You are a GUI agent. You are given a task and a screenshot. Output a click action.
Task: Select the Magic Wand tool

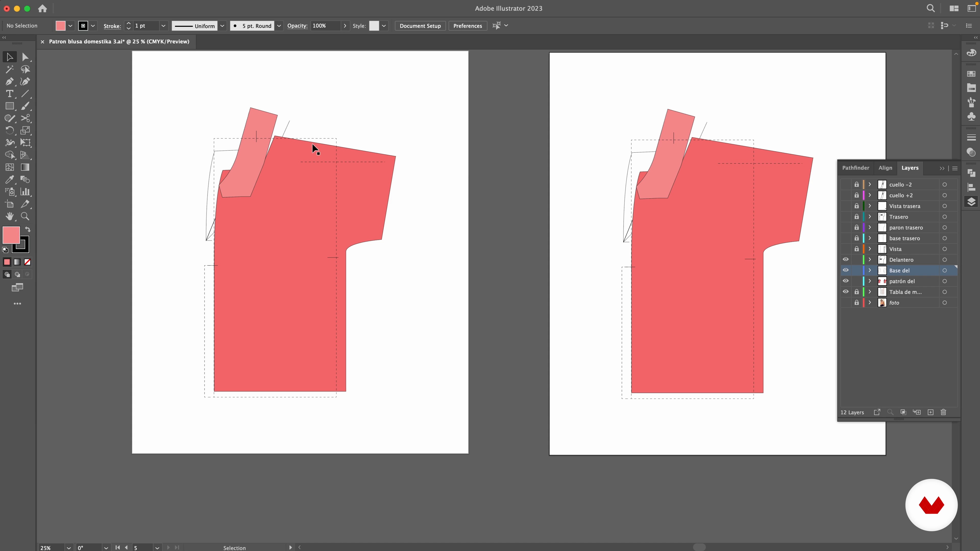(9, 69)
